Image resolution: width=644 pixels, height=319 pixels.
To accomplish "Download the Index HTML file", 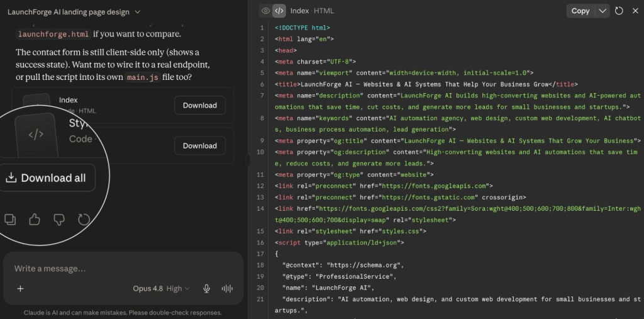I will 199,105.
